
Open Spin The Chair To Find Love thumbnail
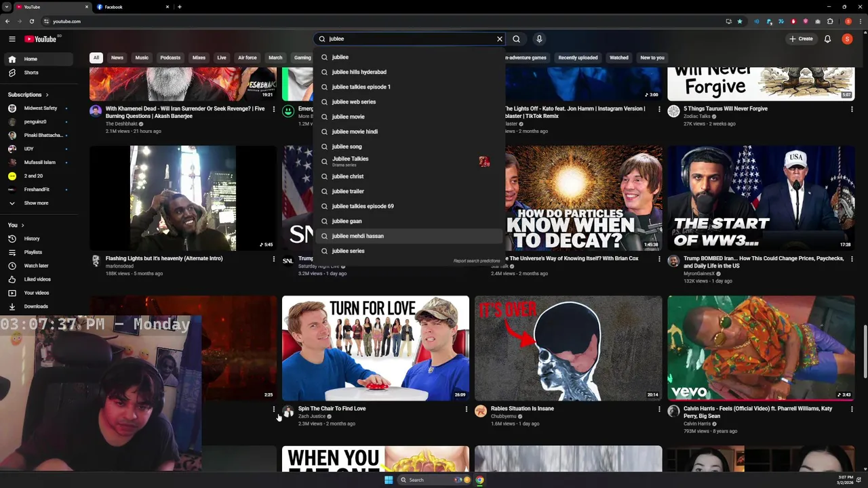[376, 348]
